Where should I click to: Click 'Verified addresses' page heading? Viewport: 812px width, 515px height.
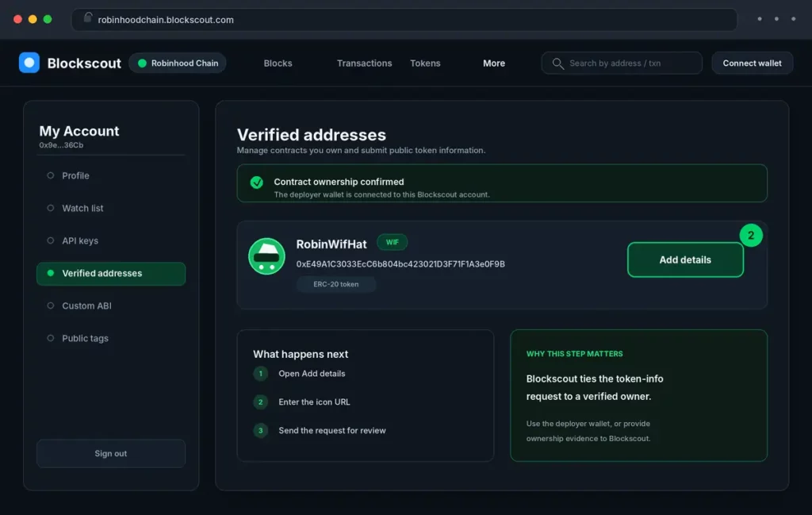(x=311, y=135)
